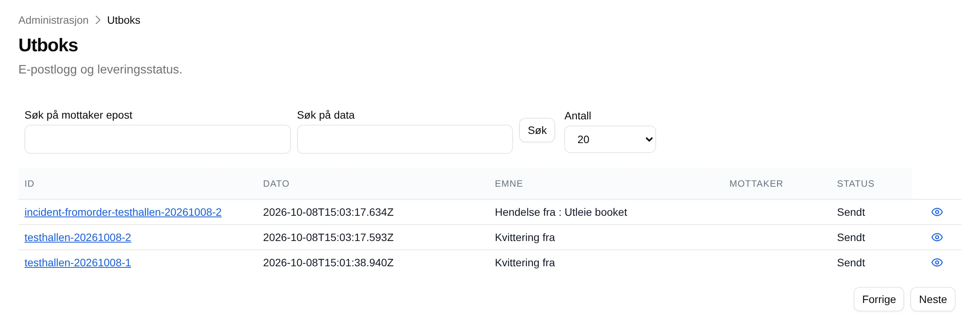Click the Utboks page heading

point(48,45)
